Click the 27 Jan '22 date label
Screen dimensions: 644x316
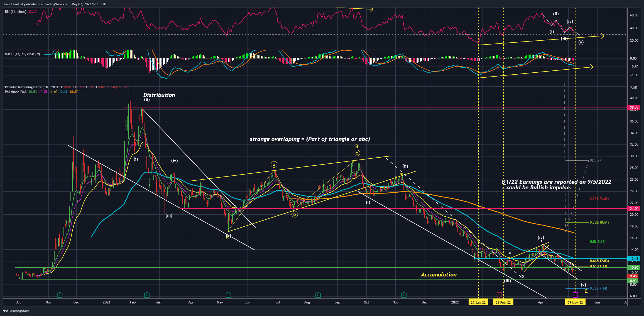click(x=478, y=302)
